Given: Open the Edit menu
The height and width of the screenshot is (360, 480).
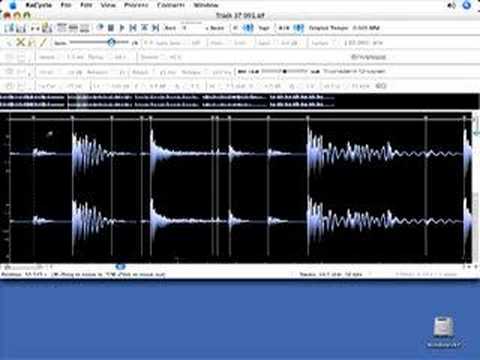Looking at the screenshot, I should (86, 5).
